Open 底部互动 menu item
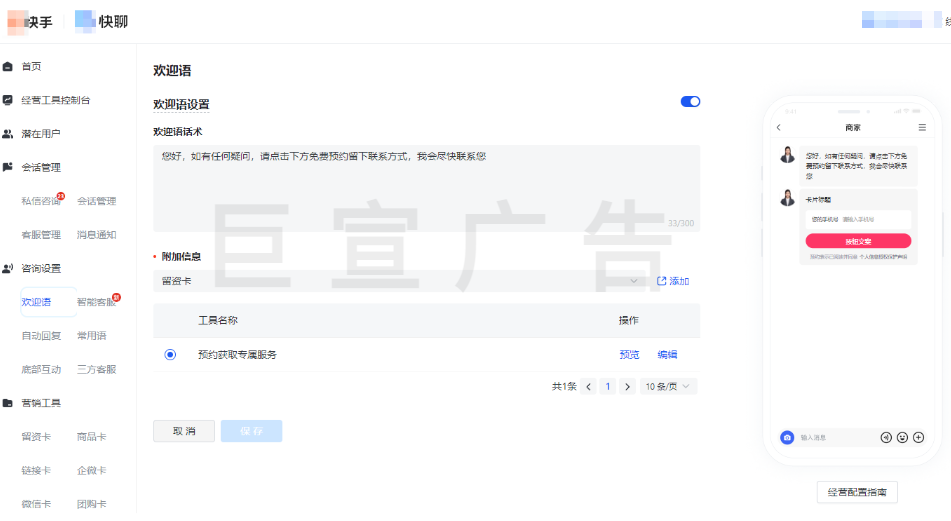Viewport: 951px width, 521px height. pos(41,369)
